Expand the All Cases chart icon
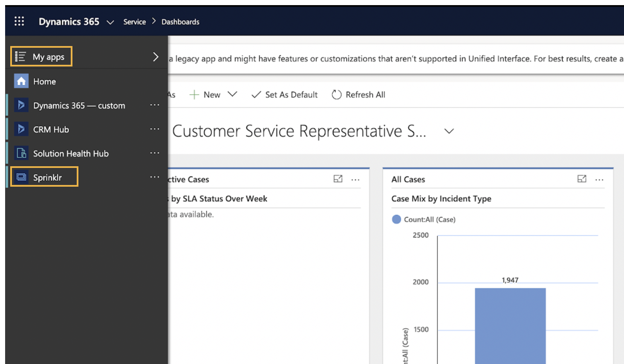This screenshot has width=624, height=364. coord(582,179)
